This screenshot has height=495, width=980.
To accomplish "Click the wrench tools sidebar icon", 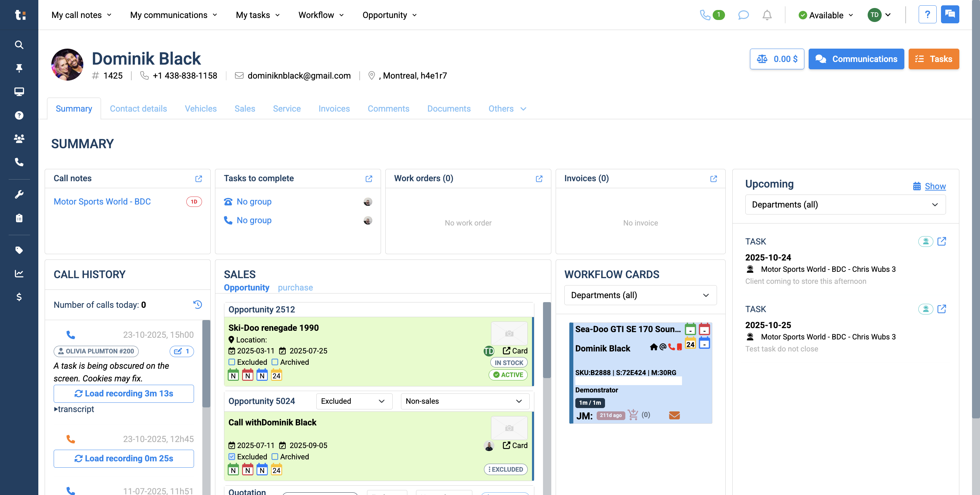I will (x=19, y=194).
